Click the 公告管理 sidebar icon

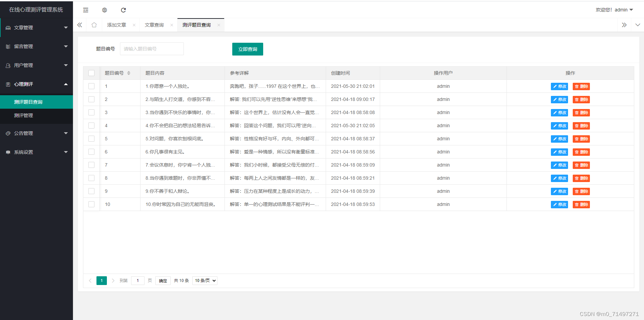[8, 133]
